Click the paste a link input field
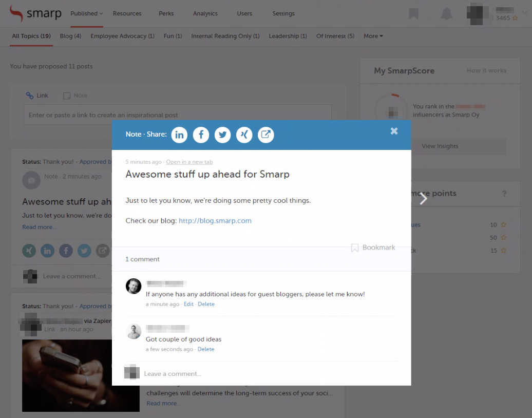The image size is (532, 418). pyautogui.click(x=178, y=115)
